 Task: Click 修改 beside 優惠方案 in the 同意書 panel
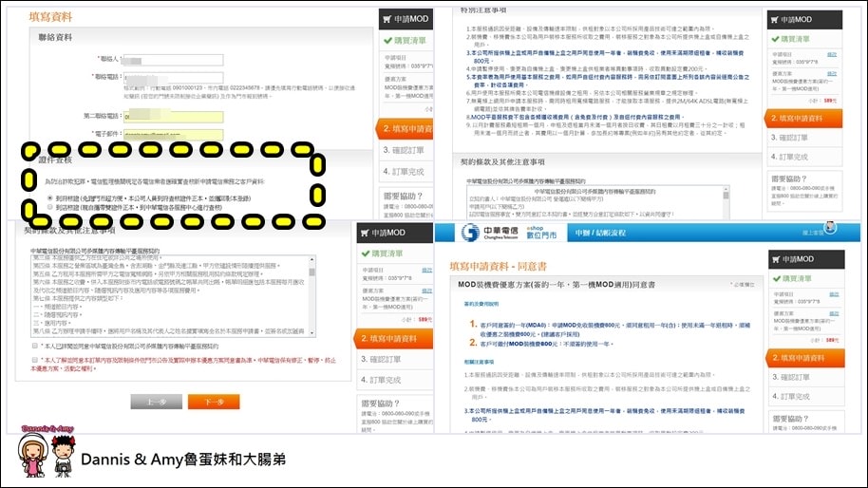(x=834, y=313)
